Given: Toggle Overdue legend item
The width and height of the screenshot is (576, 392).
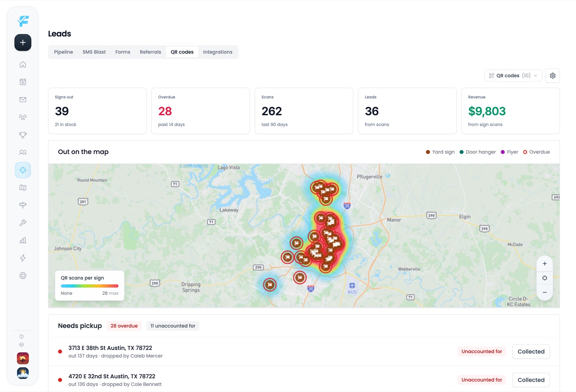Looking at the screenshot, I should [536, 152].
